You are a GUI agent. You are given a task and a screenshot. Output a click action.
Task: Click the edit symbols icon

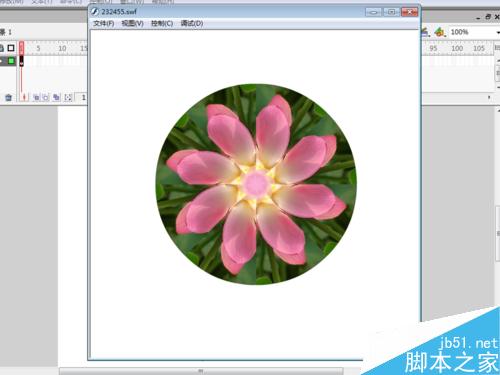440,32
